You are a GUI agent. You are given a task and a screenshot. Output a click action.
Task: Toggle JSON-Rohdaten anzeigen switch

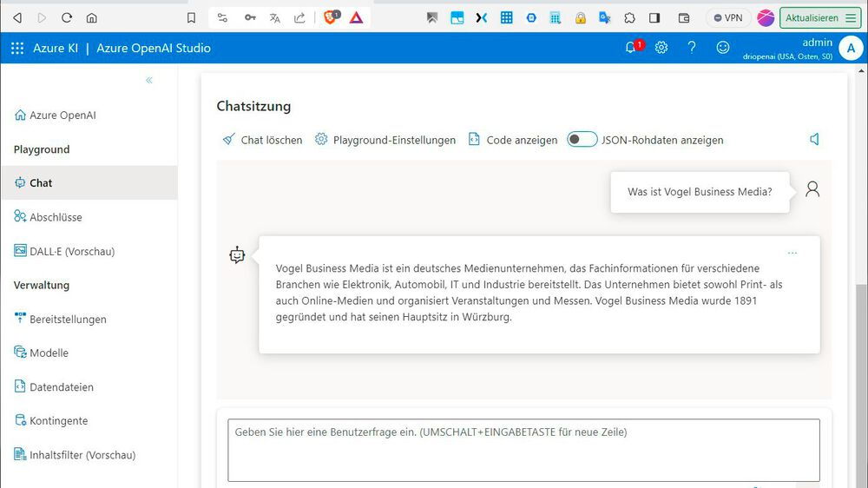[582, 140]
